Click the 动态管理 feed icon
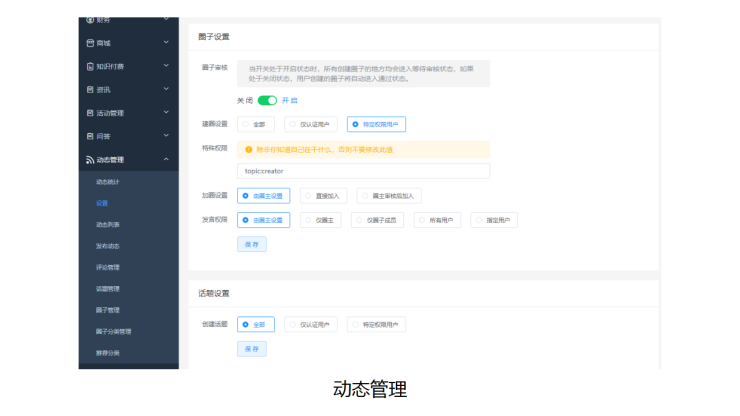The height and width of the screenshot is (416, 740). tap(90, 160)
